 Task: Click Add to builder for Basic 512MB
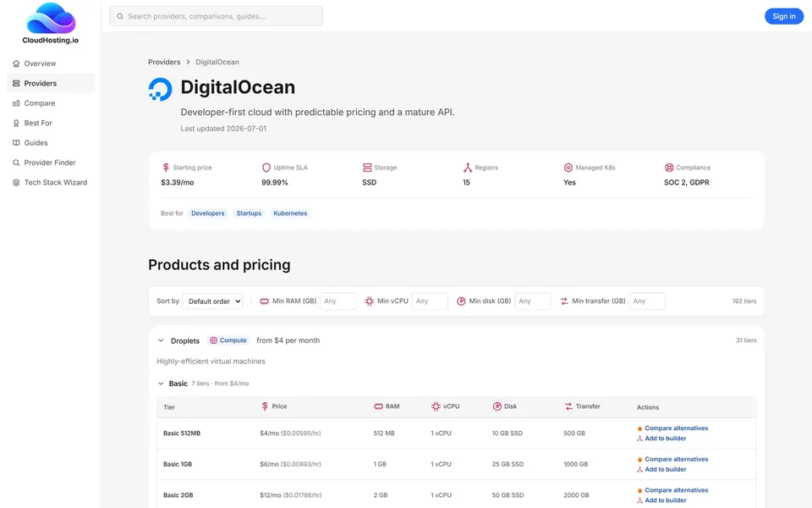point(661,439)
